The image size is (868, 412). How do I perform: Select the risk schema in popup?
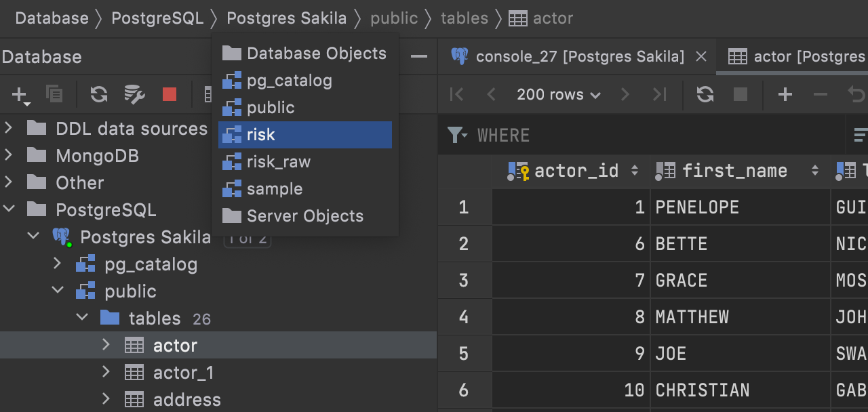[304, 135]
